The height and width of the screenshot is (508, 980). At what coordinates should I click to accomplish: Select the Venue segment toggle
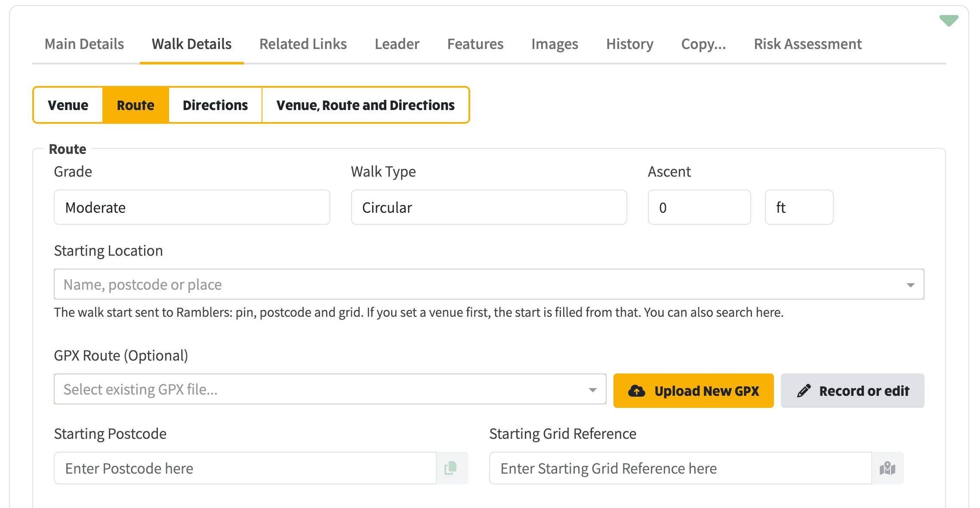pos(68,105)
